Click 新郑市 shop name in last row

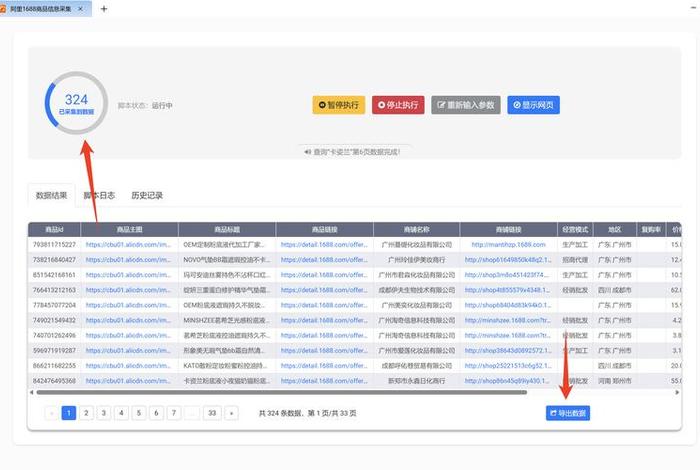coord(417,381)
